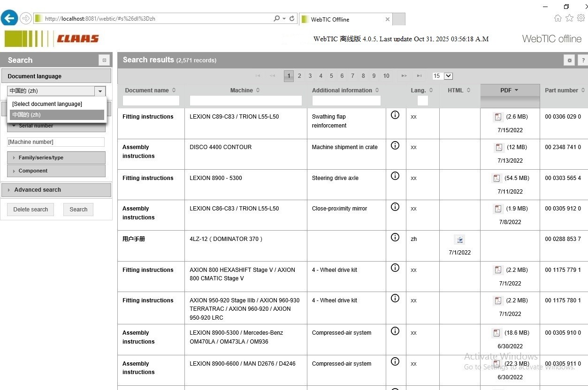This screenshot has height=390, width=588.
Task: Open PDF for Steering drive axle
Action: [x=496, y=178]
